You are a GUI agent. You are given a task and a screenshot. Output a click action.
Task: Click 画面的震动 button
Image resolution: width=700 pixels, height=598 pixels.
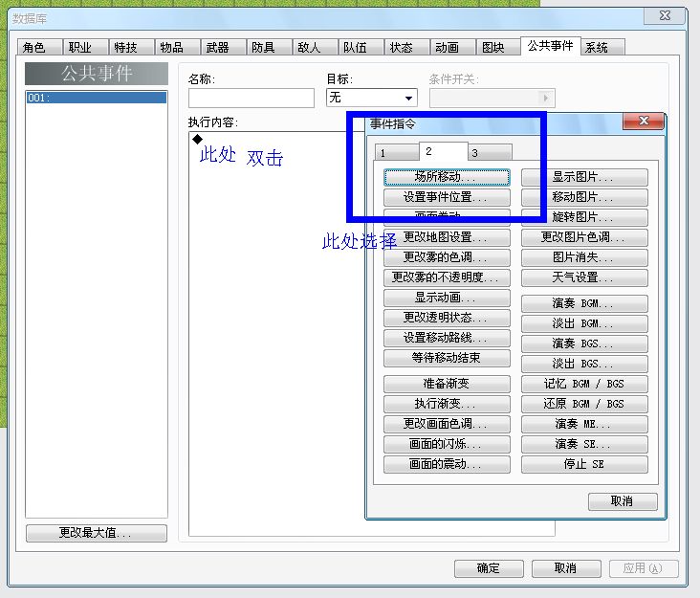coord(447,464)
